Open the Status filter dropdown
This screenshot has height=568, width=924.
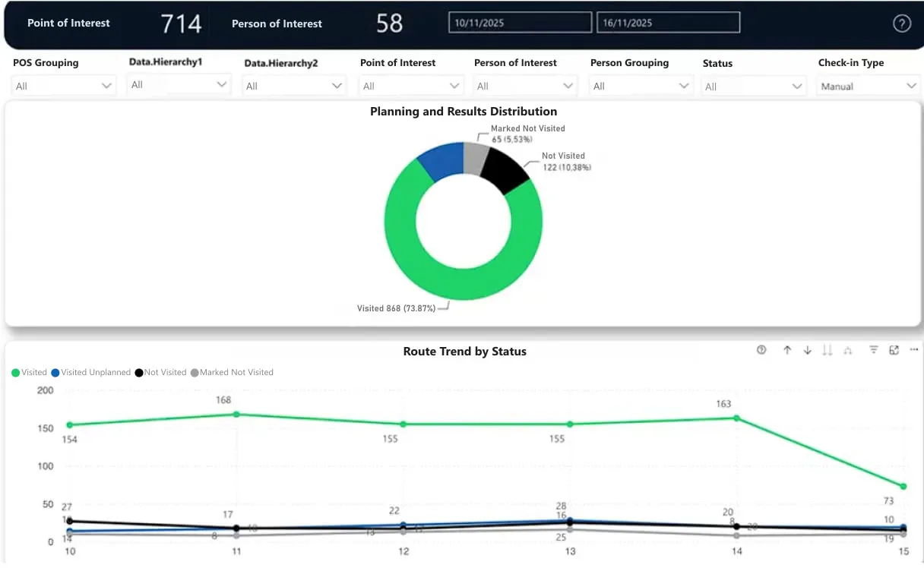(754, 87)
